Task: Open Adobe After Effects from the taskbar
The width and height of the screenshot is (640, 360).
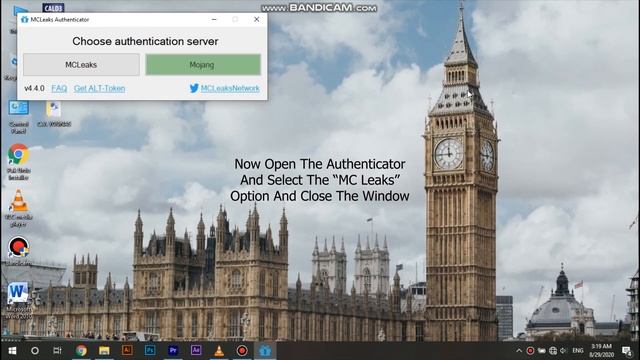Action: tap(196, 351)
